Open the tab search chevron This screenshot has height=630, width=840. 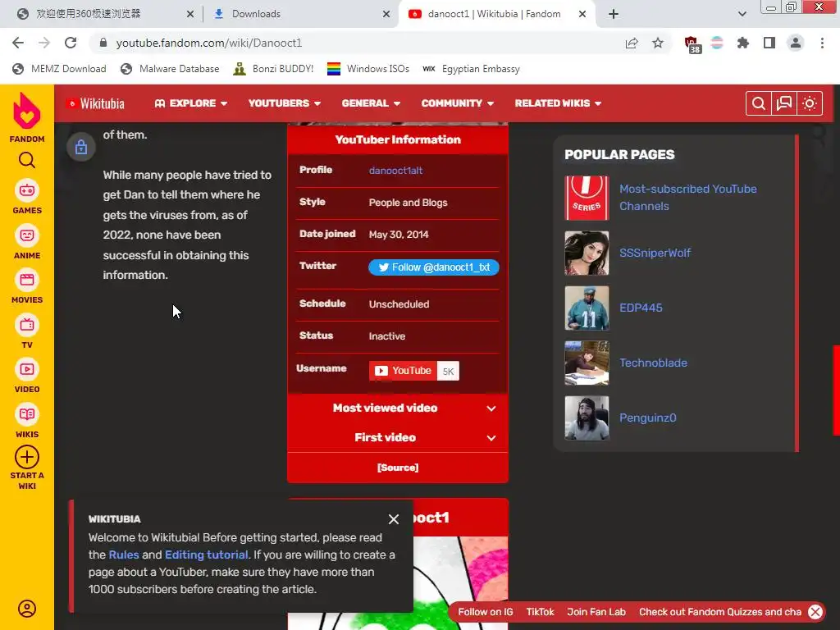[742, 14]
